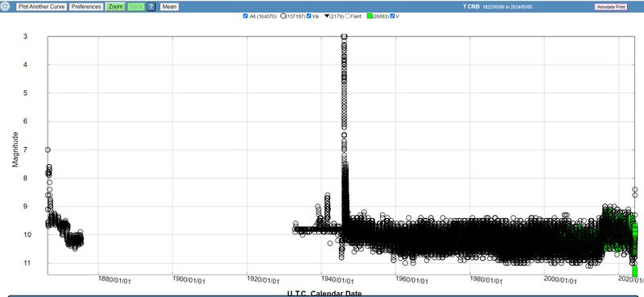Toggle the All observations checkbox
Screen dimensions: 644x297
pyautogui.click(x=246, y=16)
